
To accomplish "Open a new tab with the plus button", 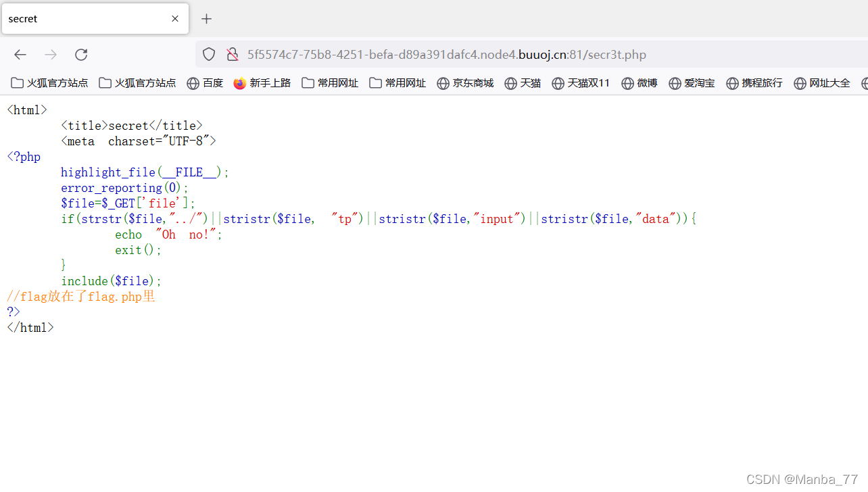I will pos(207,19).
